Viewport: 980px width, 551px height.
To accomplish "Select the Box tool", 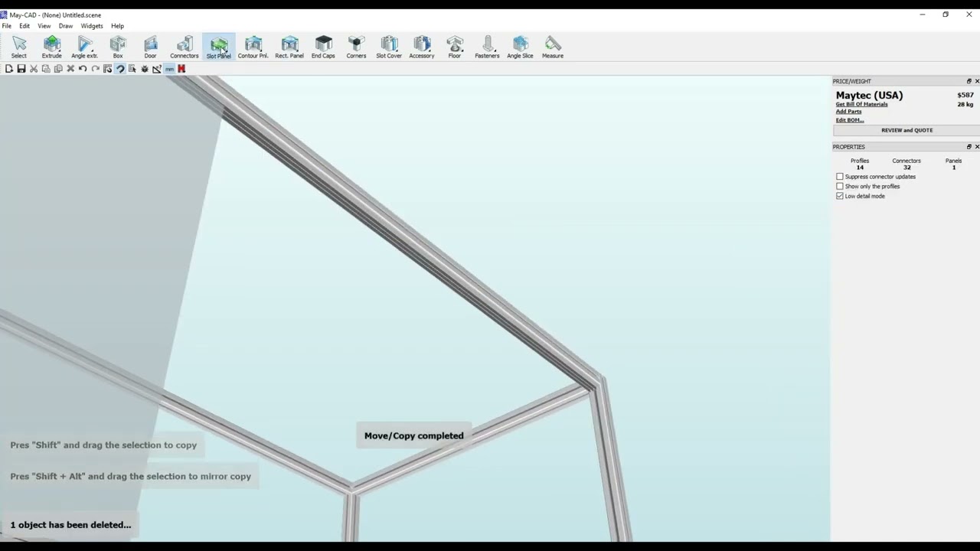I will (118, 47).
